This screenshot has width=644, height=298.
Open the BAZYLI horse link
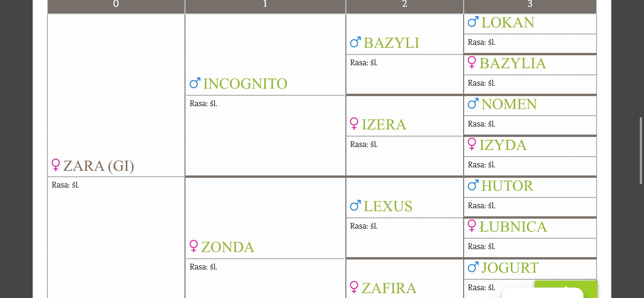point(391,43)
